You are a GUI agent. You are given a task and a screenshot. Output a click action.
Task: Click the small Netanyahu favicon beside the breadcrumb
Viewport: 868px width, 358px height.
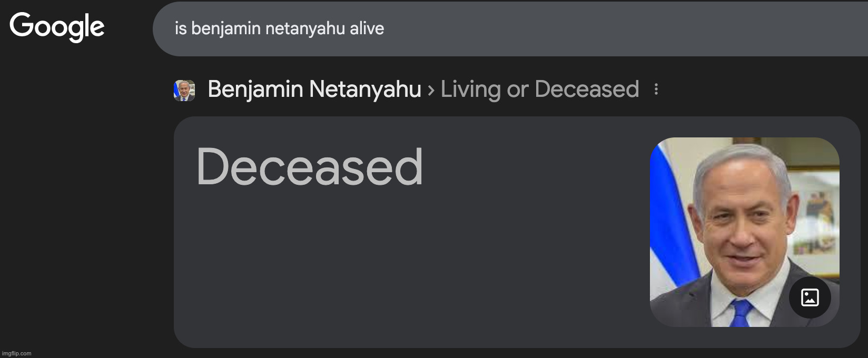(x=184, y=90)
